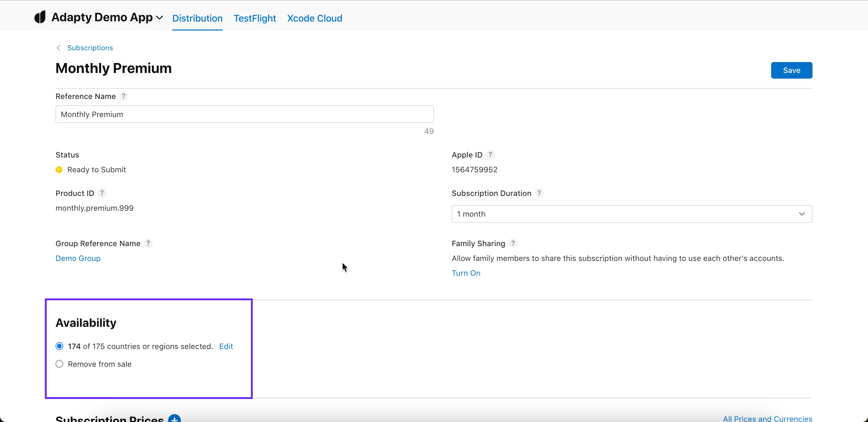Click the Adapty app logo icon
Image resolution: width=868 pixels, height=422 pixels.
pyautogui.click(x=40, y=17)
